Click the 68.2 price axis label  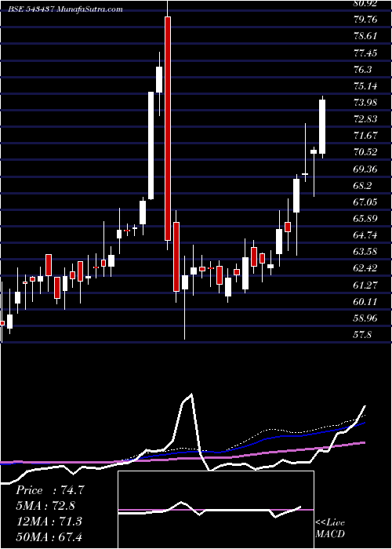(364, 185)
